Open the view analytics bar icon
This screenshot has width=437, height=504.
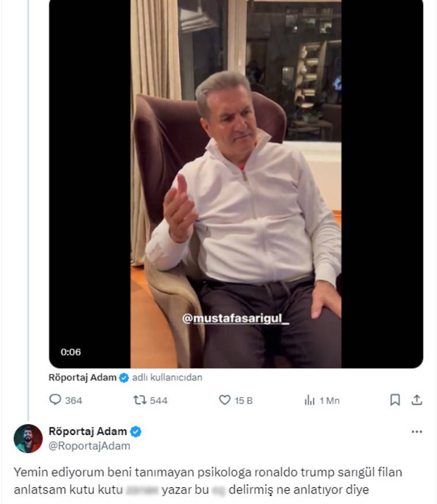point(309,400)
